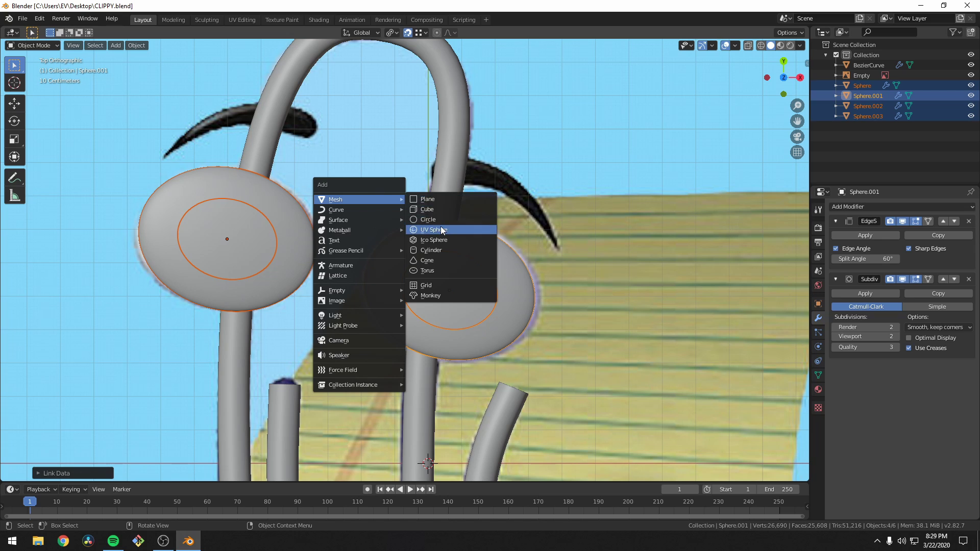Open the Modifier Properties wrench tab
Viewport: 980px width, 551px height.
(818, 317)
